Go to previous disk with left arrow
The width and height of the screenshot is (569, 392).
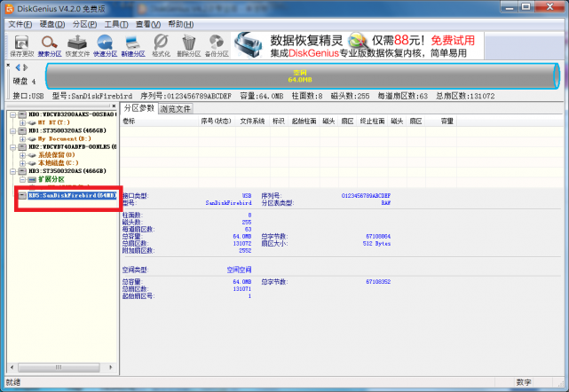18,67
